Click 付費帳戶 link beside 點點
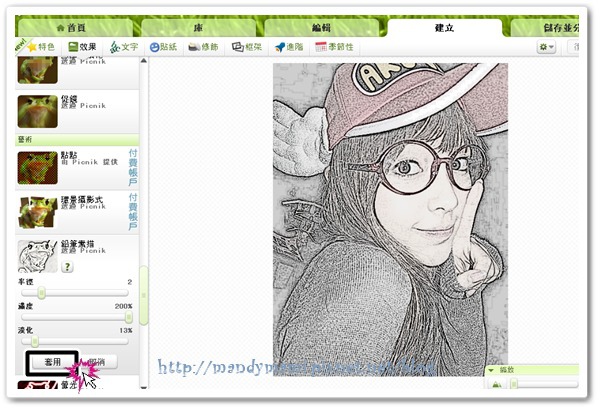600x410 pixels. 132,168
